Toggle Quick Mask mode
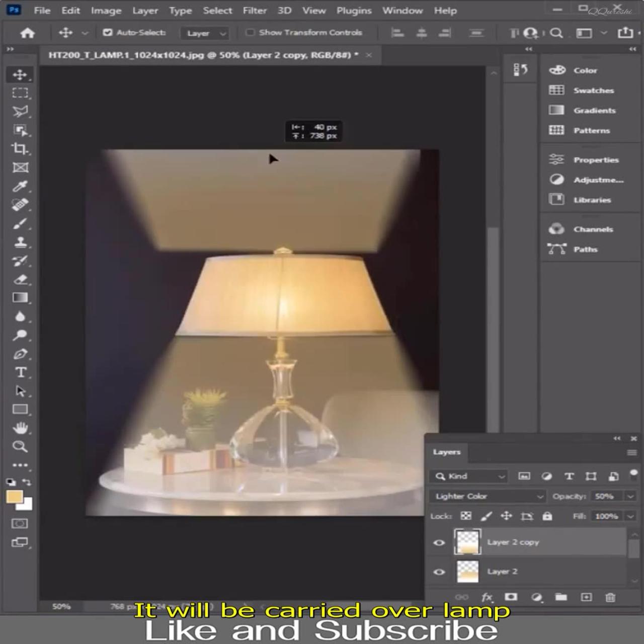 tap(20, 524)
